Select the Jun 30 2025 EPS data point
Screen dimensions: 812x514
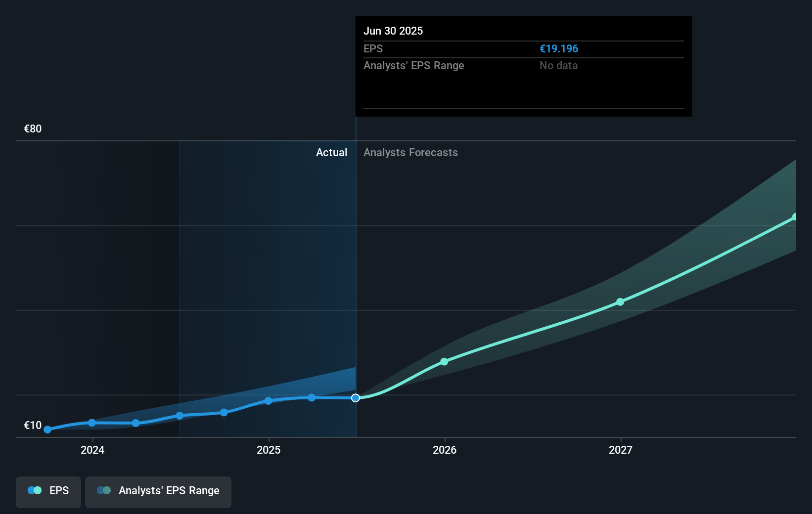click(356, 398)
